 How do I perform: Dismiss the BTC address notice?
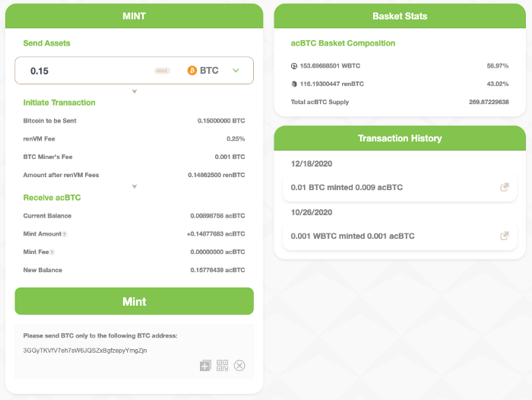pos(239,366)
